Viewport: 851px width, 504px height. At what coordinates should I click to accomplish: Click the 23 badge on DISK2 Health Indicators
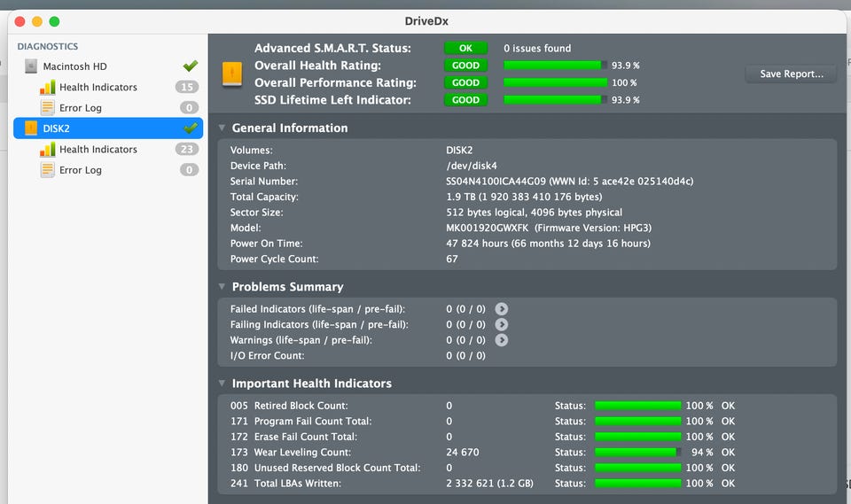click(187, 149)
